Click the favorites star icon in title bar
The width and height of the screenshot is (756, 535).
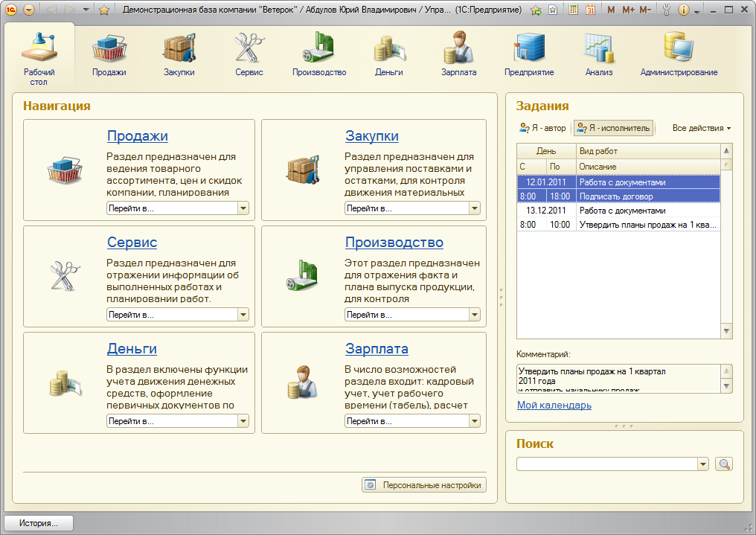tap(104, 10)
